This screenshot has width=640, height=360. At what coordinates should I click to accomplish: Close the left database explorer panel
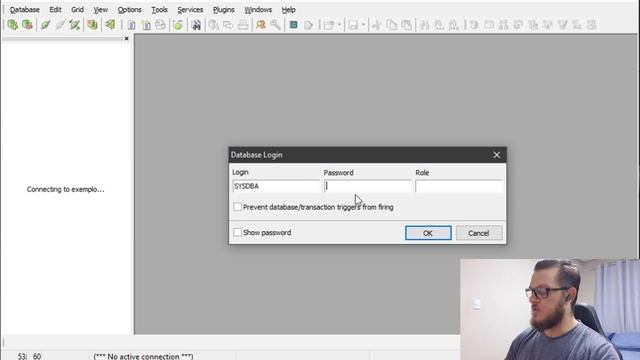point(127,38)
